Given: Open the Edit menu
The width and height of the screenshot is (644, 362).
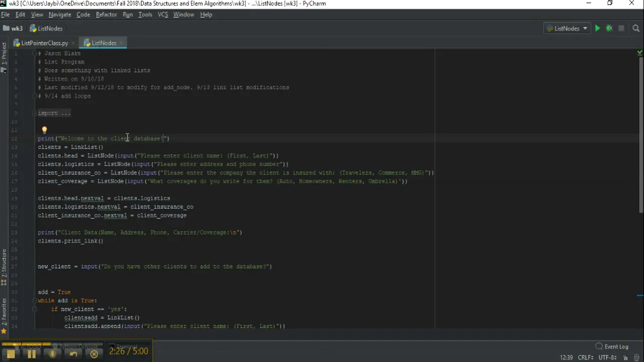Looking at the screenshot, I should [x=20, y=15].
